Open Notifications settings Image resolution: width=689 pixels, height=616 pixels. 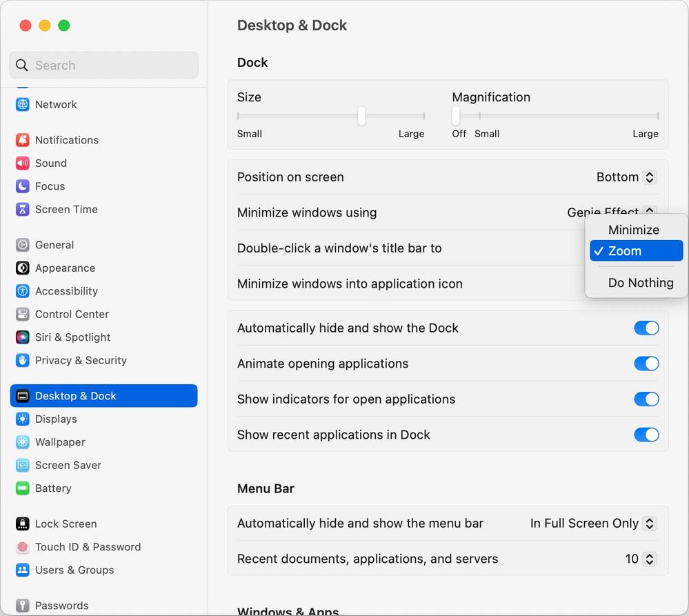pos(67,140)
